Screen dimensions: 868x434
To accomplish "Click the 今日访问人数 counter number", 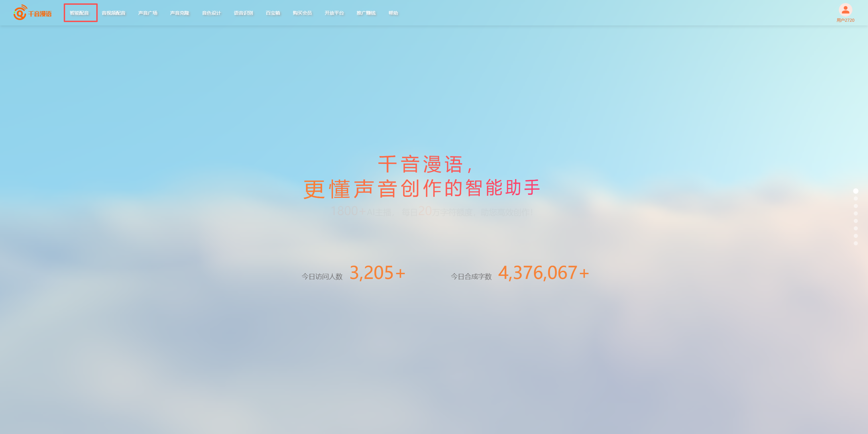I will tap(377, 273).
